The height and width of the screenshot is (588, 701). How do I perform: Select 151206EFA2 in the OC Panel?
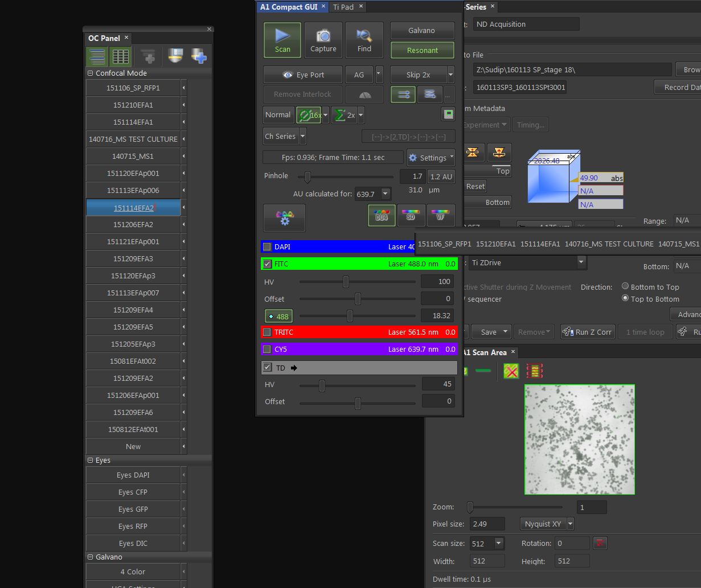(133, 224)
